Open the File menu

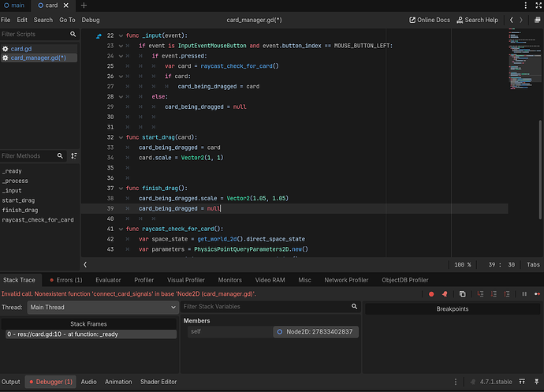pyautogui.click(x=6, y=21)
